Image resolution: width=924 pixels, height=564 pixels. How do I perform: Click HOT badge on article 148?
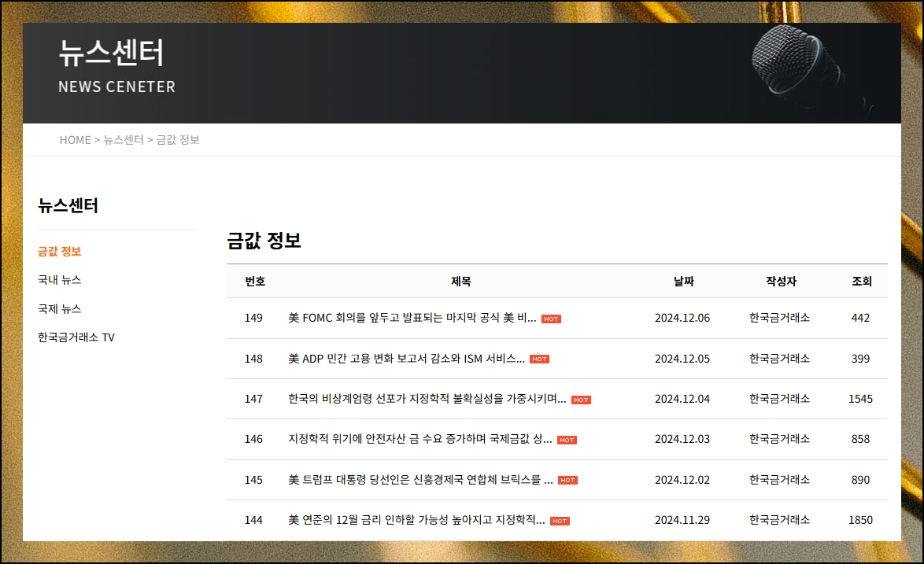coord(539,359)
